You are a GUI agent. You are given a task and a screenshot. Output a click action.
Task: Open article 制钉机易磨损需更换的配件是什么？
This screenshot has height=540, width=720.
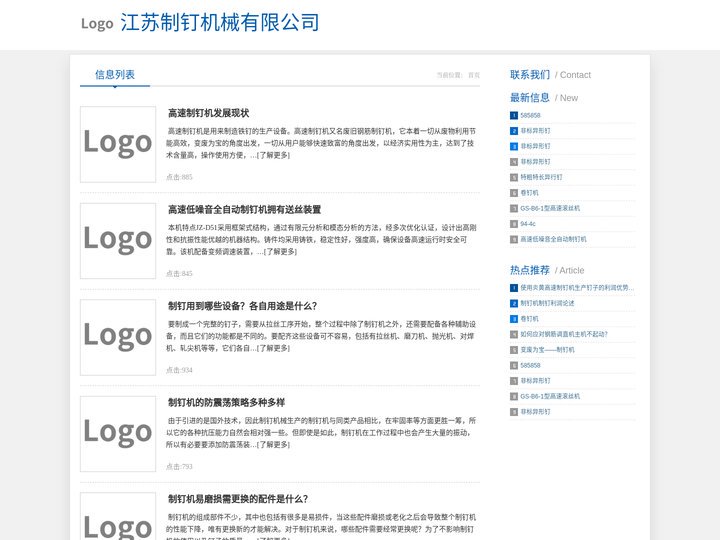(x=238, y=499)
